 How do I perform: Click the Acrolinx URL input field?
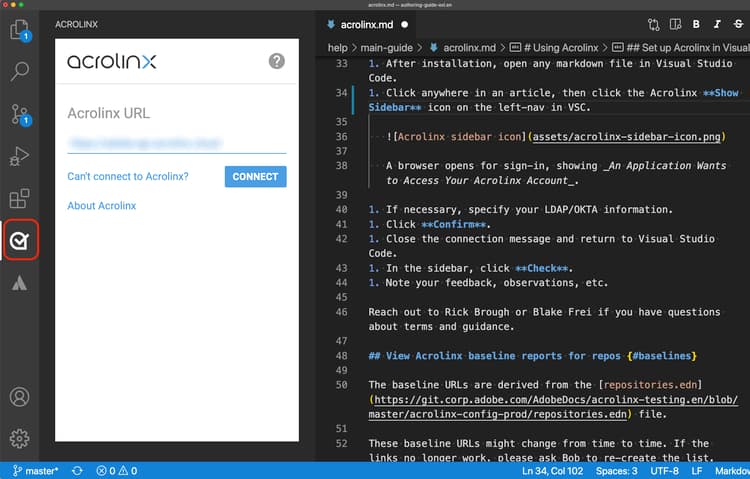coord(176,143)
